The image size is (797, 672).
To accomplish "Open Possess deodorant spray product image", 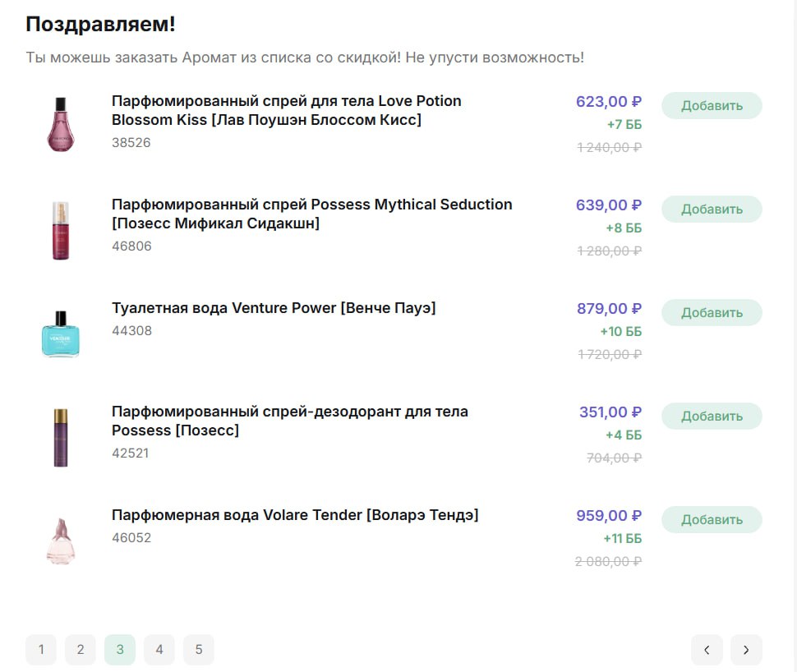I will (61, 437).
